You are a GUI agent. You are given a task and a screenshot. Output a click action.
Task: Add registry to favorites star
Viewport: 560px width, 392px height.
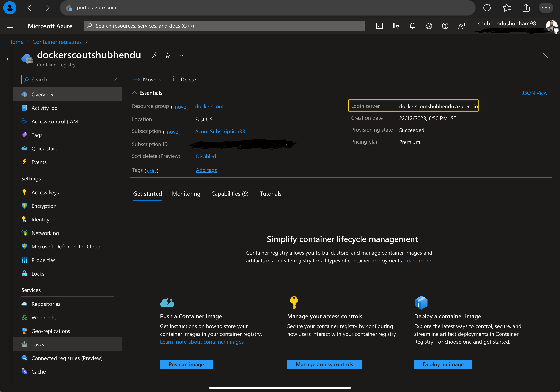click(167, 55)
